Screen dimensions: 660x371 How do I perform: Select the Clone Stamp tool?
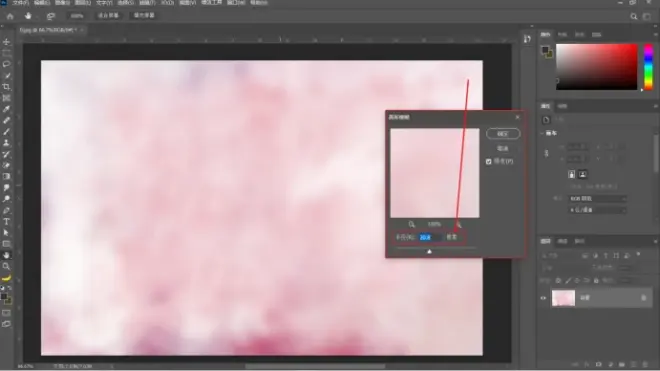(6, 143)
